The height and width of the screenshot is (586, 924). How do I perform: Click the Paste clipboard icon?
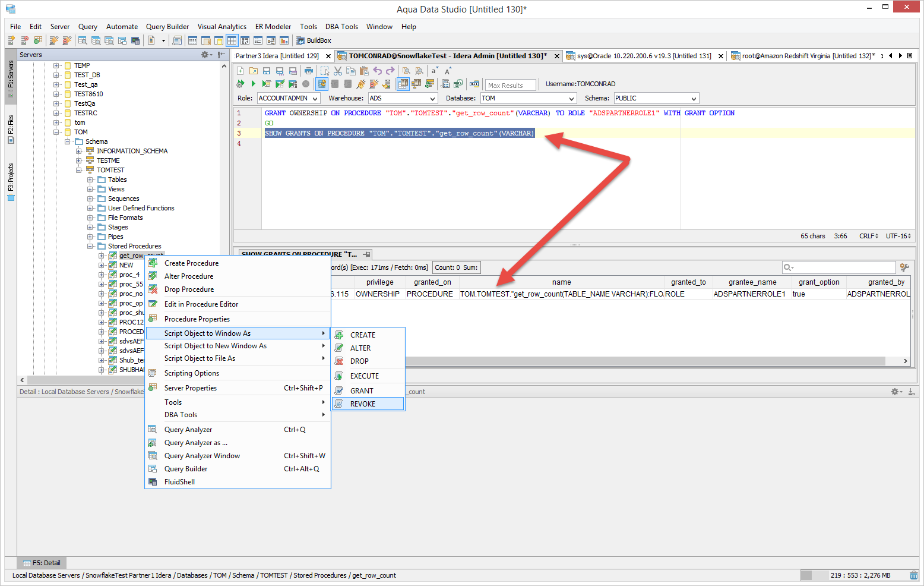(x=364, y=71)
